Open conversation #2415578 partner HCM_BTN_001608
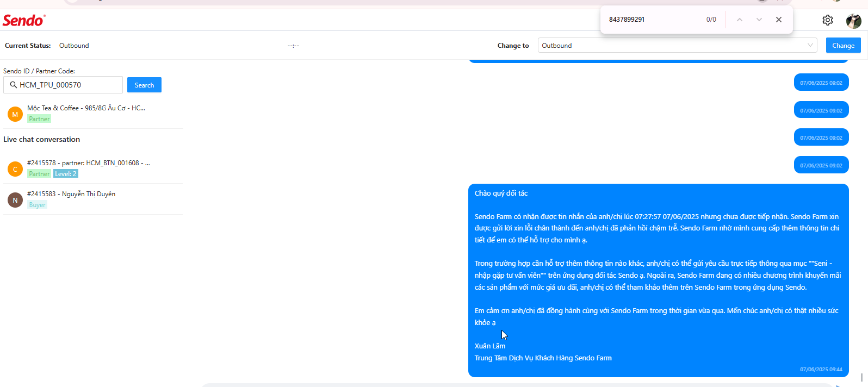 tap(93, 168)
